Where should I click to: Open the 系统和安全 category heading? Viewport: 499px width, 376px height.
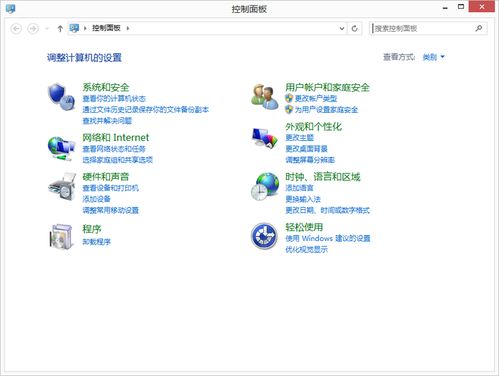pos(106,87)
